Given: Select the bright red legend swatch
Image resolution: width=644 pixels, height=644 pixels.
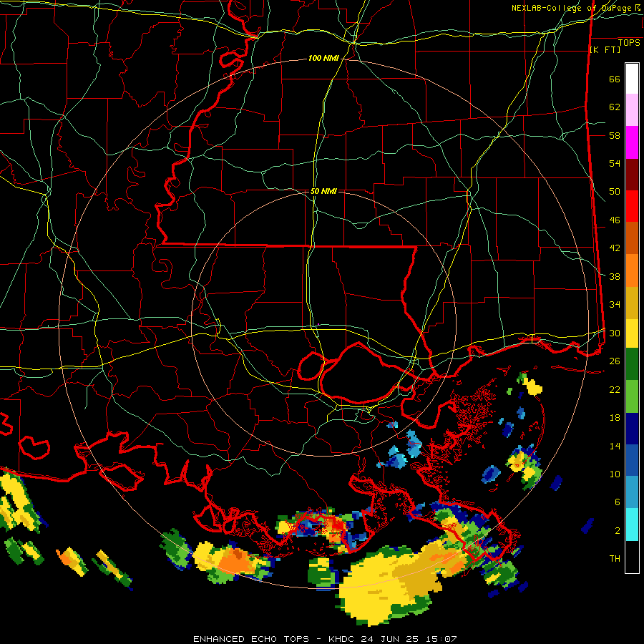Looking at the screenshot, I should pyautogui.click(x=632, y=206).
